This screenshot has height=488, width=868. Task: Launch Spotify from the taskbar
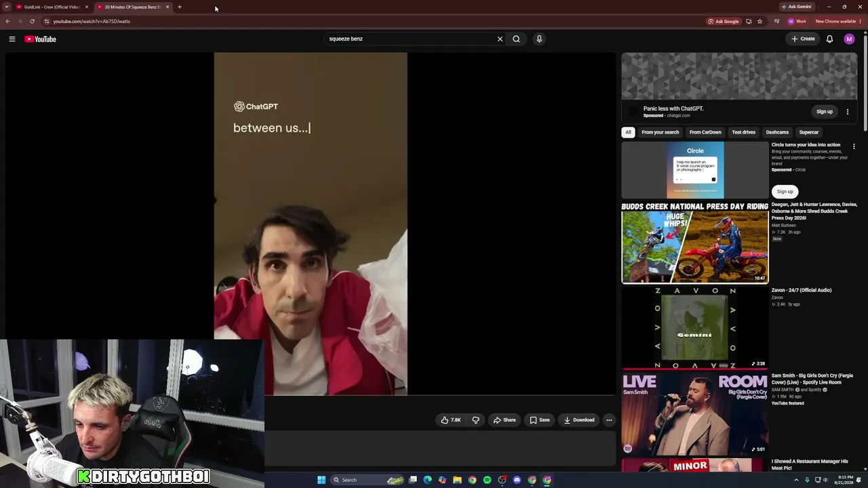(x=487, y=480)
